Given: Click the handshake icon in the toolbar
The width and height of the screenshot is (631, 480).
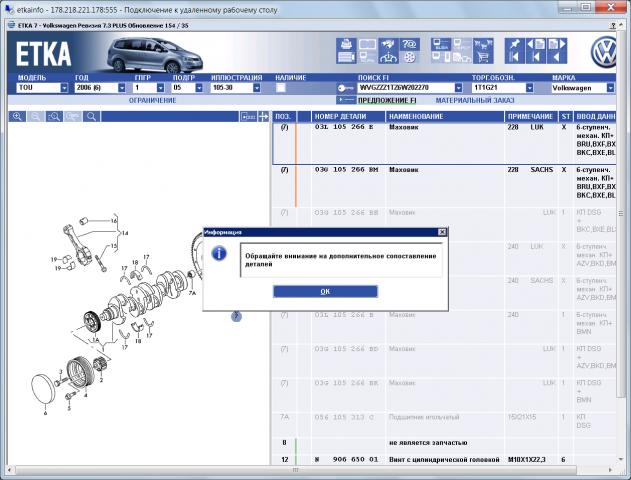Looking at the screenshot, I should pyautogui.click(x=388, y=44).
